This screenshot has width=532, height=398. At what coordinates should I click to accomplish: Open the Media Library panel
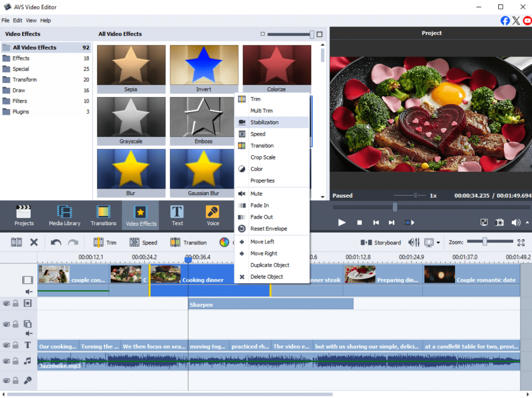pos(64,215)
